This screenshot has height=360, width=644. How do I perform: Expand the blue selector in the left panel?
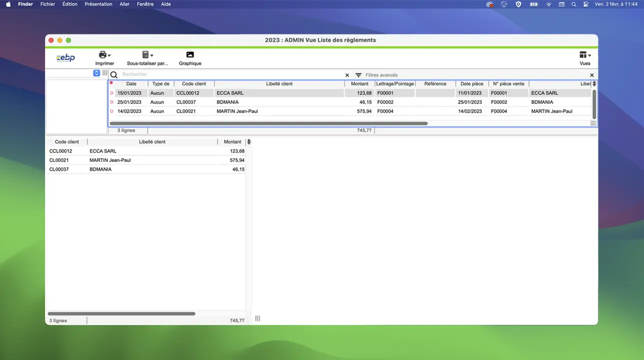pyautogui.click(x=97, y=73)
